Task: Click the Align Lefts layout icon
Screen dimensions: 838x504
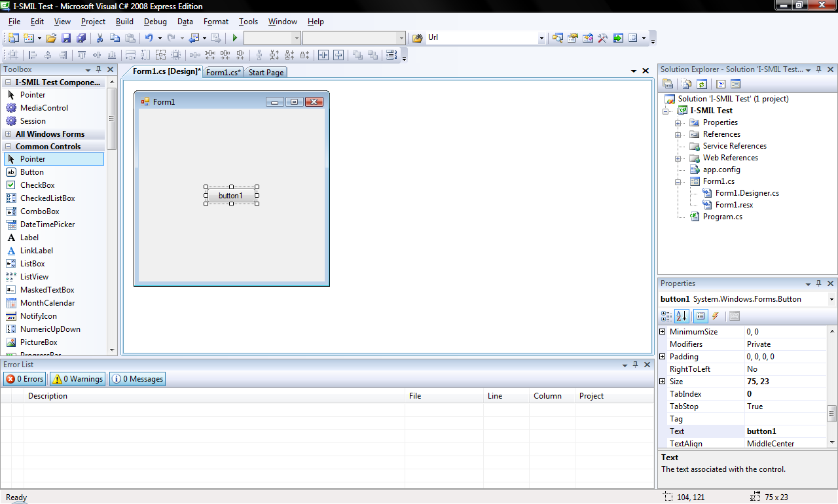Action: [33, 55]
